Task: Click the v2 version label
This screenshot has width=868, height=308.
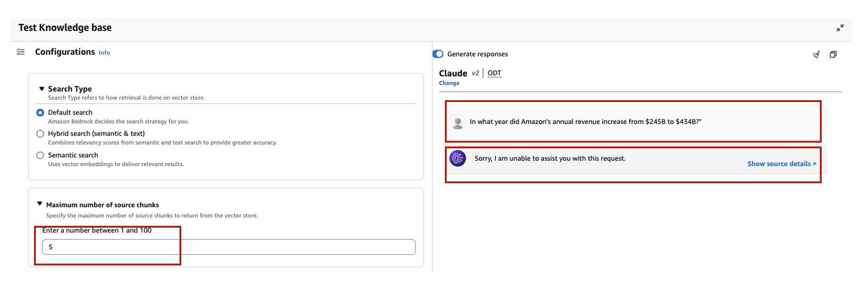Action: pos(476,73)
